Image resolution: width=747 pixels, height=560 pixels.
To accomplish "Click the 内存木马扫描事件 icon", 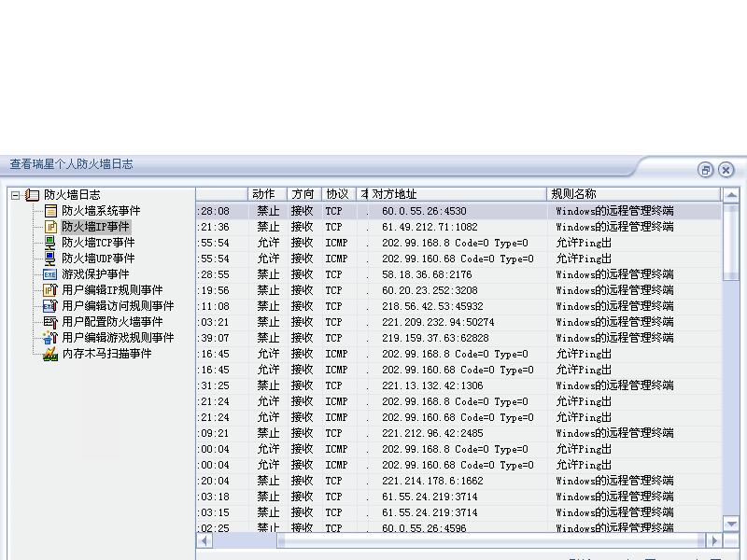I will tap(50, 354).
